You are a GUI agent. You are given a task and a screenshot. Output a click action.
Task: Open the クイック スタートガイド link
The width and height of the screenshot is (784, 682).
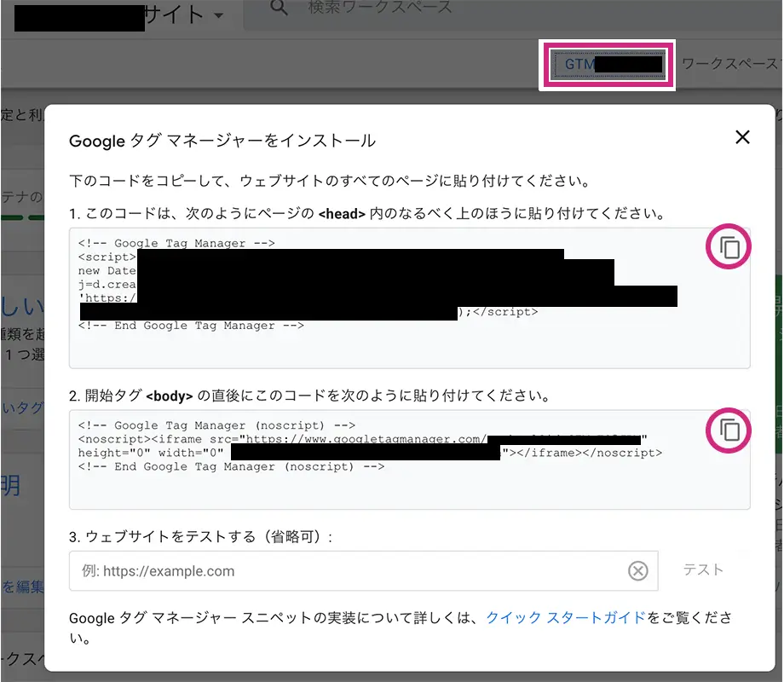(x=566, y=617)
